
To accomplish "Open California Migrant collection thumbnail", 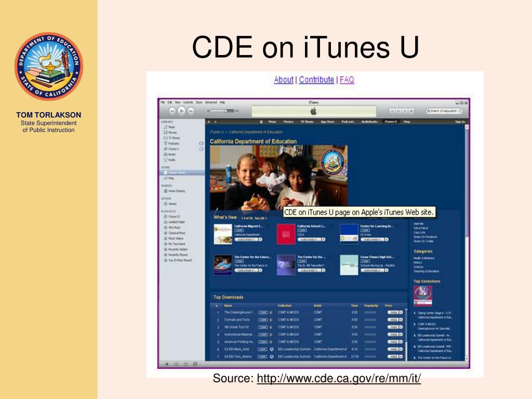I will (x=222, y=234).
